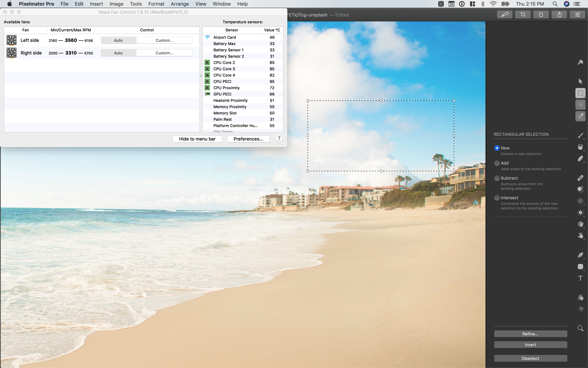Select the Airport Card sensor row
Image resolution: width=588 pixels, height=368 pixels.
243,37
